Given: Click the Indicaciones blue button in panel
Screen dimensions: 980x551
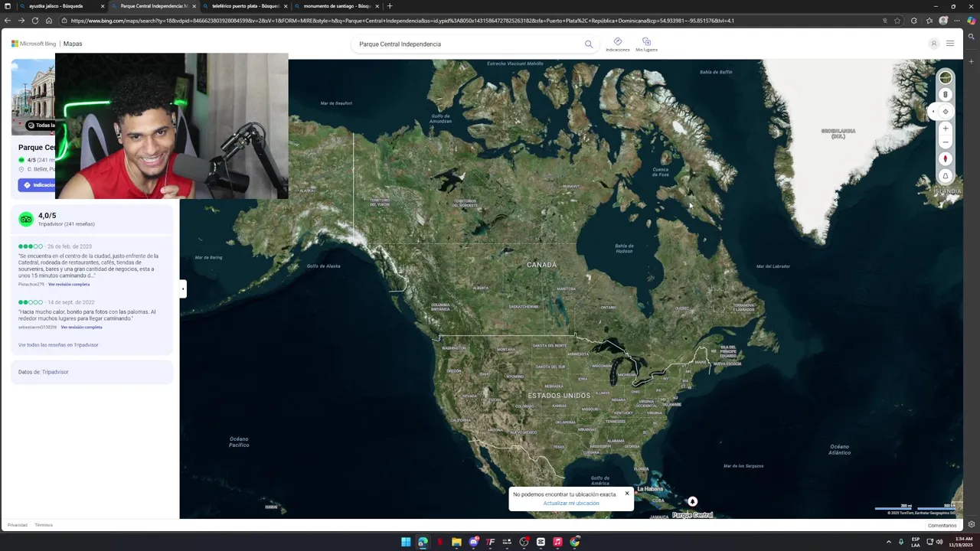Looking at the screenshot, I should 37,185.
